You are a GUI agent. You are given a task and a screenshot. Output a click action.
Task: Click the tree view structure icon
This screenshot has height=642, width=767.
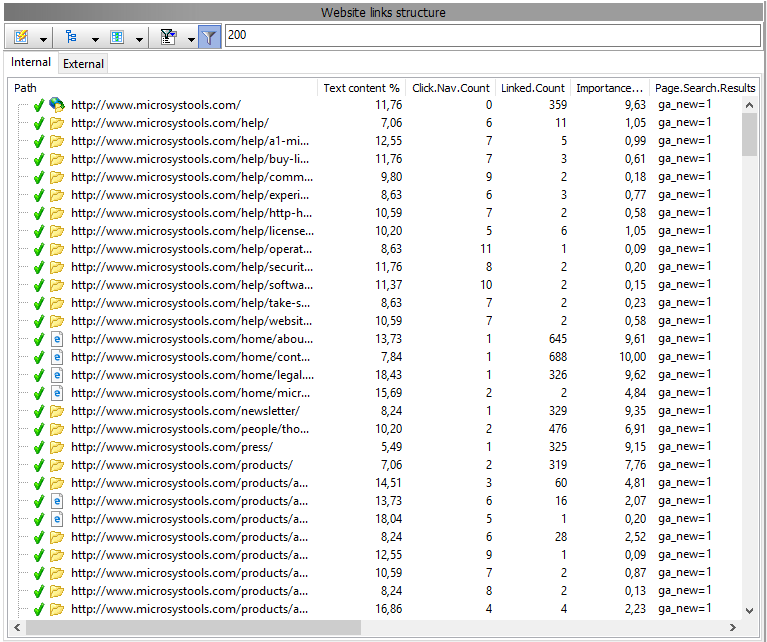73,37
